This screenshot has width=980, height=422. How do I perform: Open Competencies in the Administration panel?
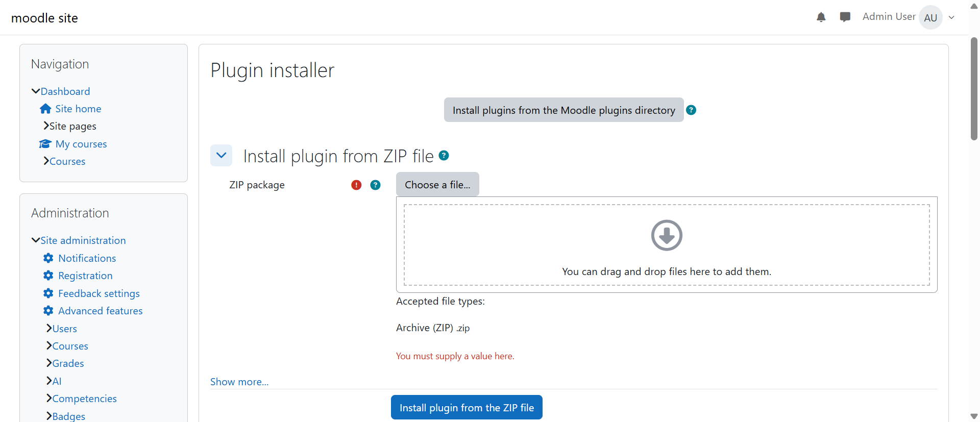(x=85, y=398)
